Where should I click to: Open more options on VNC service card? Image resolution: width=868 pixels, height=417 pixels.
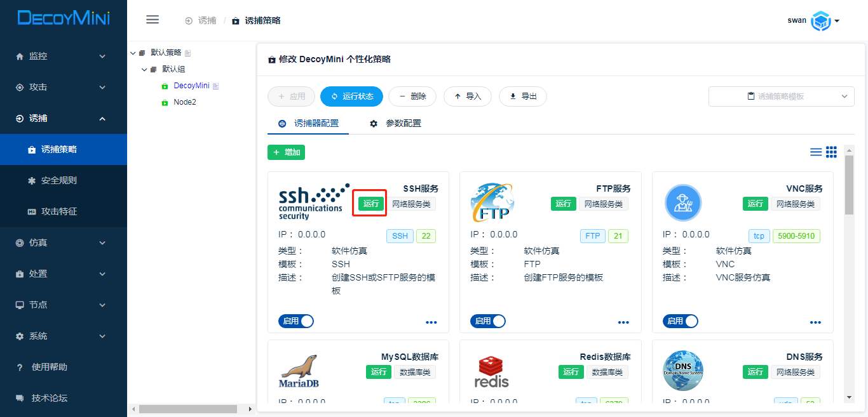(x=815, y=322)
